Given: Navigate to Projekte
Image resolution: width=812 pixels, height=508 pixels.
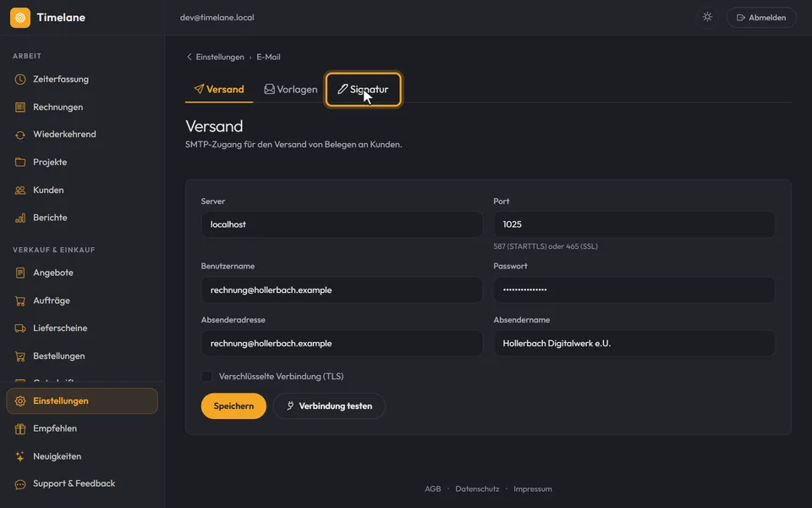Looking at the screenshot, I should click(x=82, y=163).
